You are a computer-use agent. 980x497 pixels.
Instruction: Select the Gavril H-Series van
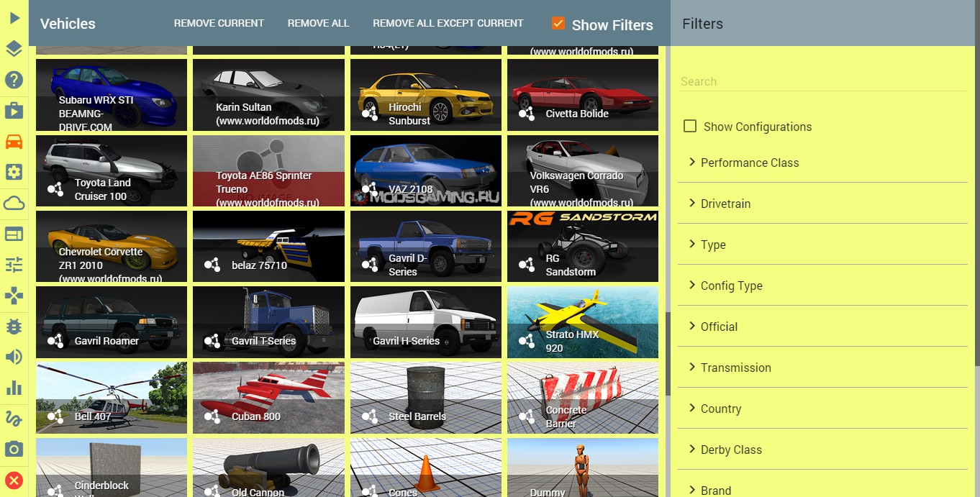[x=426, y=322]
